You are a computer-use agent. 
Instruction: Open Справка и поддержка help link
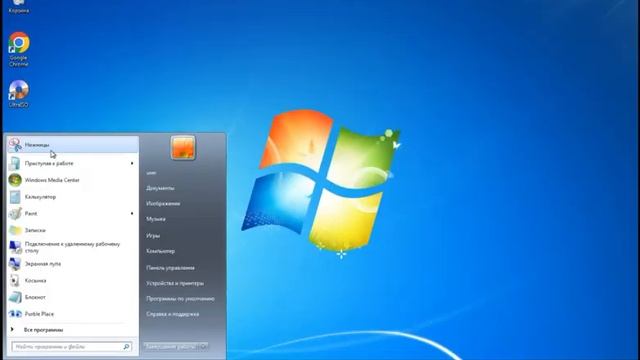click(172, 314)
